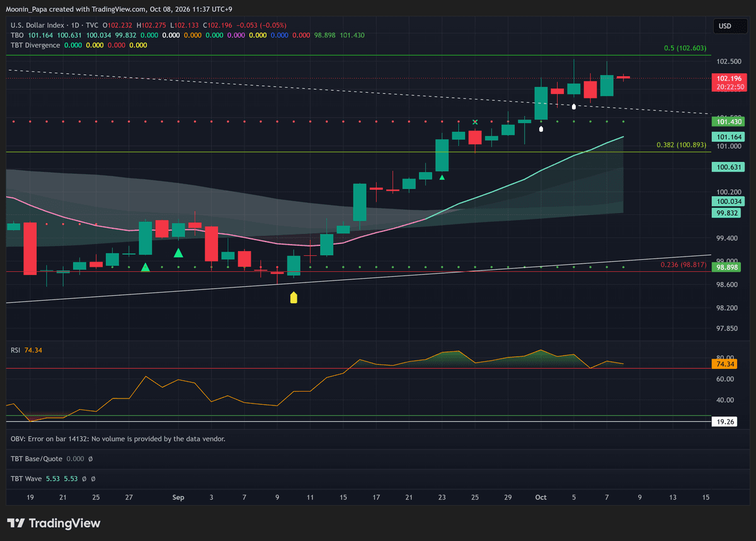The image size is (756, 541).
Task: Click the 29 date label on the time axis
Action: pos(508,497)
